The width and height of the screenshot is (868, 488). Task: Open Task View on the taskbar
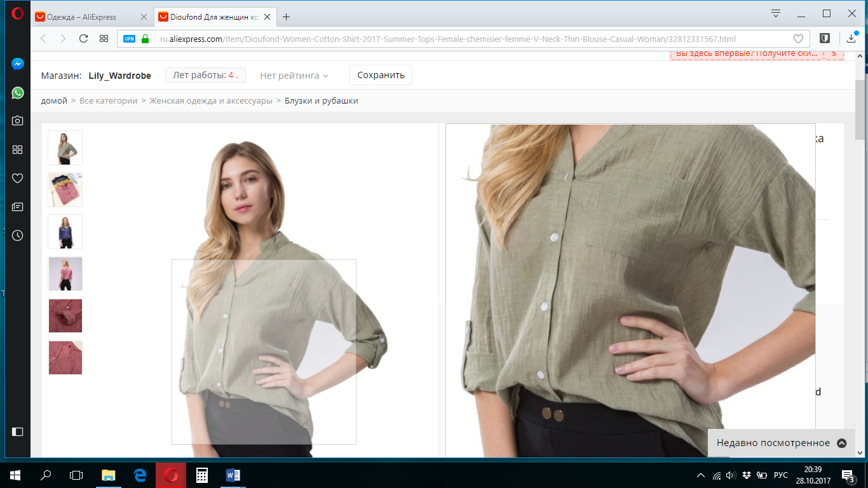tap(76, 475)
